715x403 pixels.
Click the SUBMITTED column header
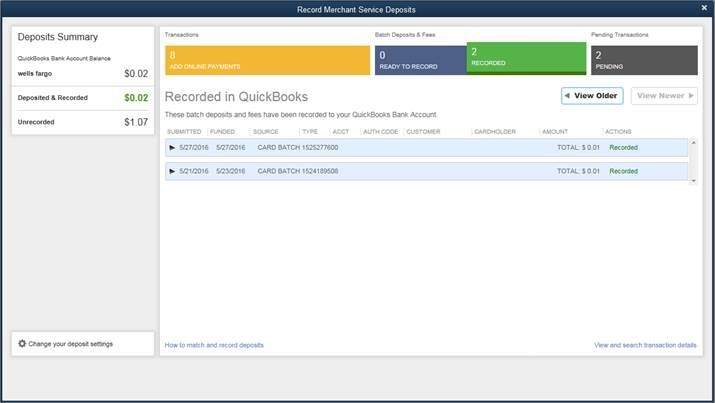point(184,132)
